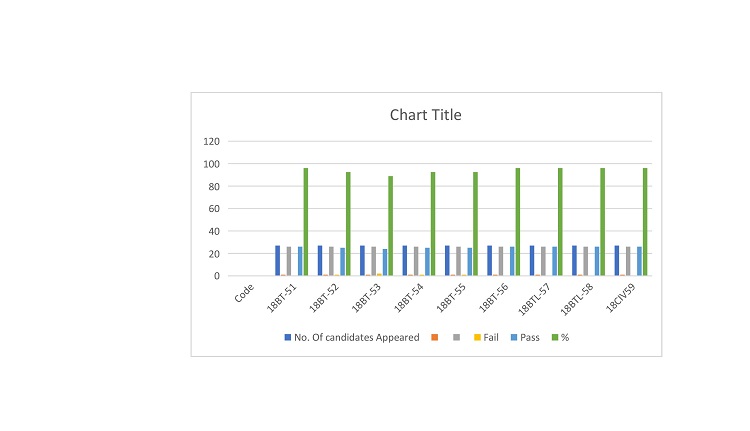
Task: Select the 'No. Of candidates Appeared' legend label
Action: (356, 337)
